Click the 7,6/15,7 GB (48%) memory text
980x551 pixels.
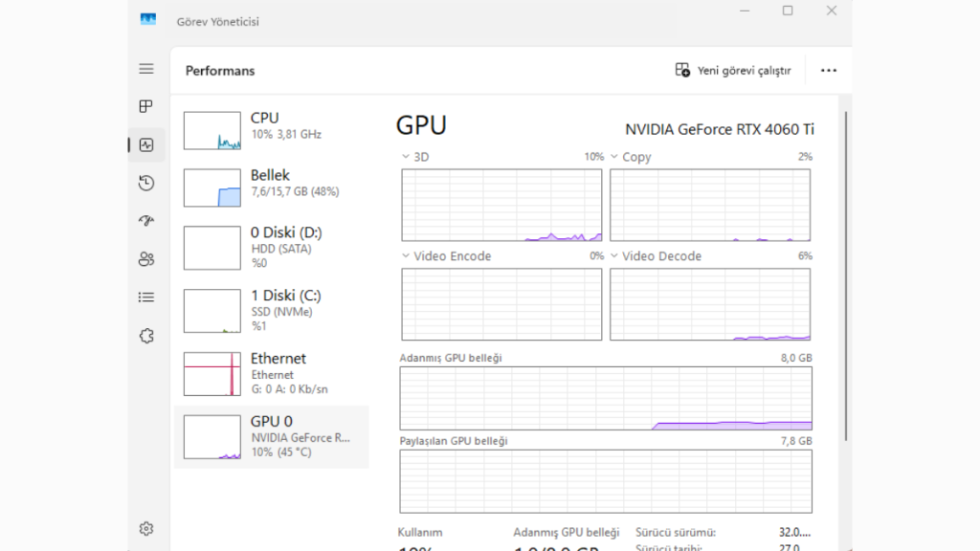[295, 191]
